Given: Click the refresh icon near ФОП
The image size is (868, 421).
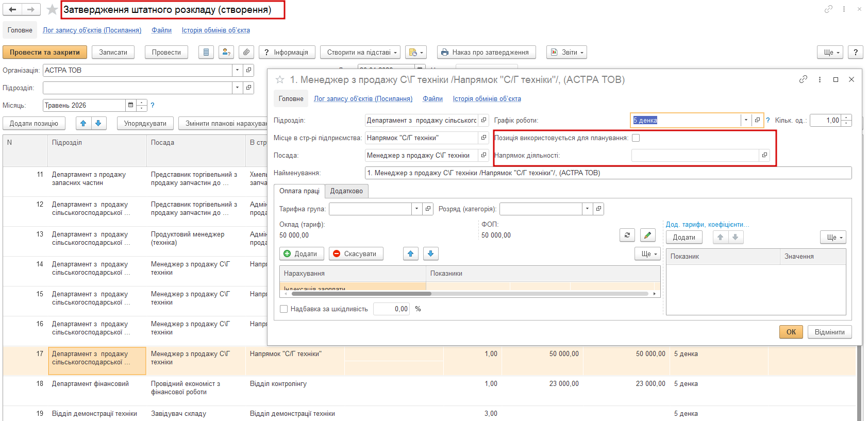Looking at the screenshot, I should 627,235.
